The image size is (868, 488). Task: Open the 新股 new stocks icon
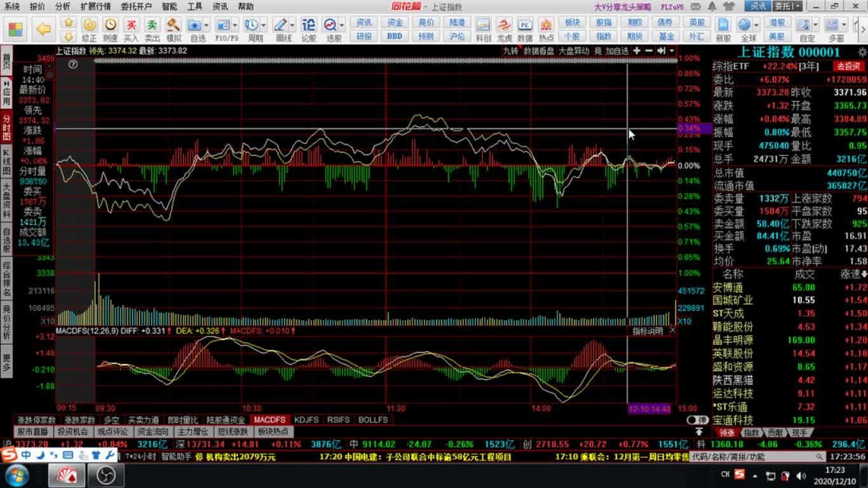click(723, 25)
